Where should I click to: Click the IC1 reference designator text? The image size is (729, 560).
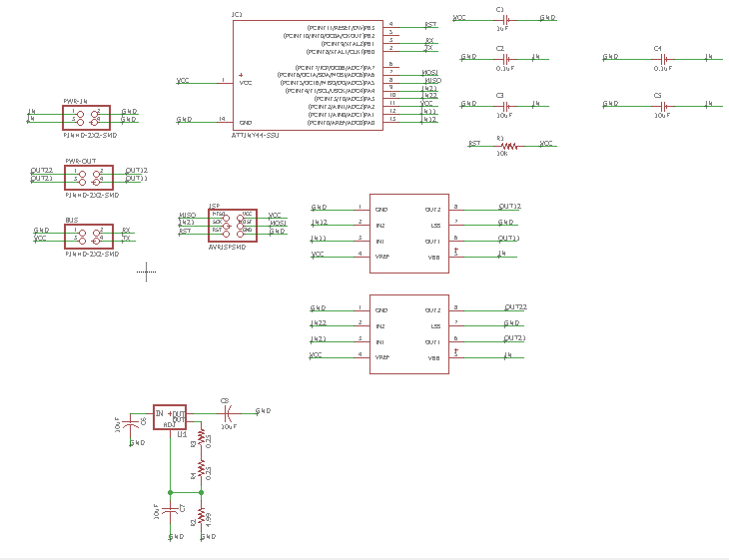(x=237, y=15)
